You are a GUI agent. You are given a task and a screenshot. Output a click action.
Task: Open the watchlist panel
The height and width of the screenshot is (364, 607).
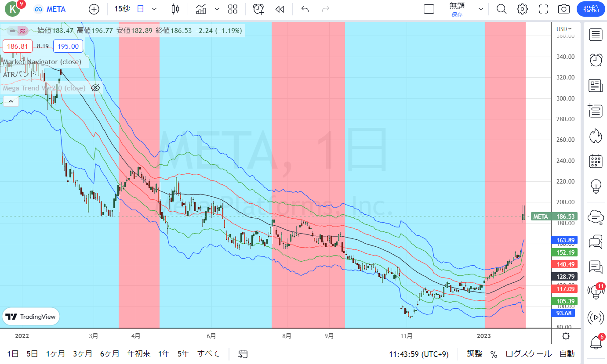596,35
